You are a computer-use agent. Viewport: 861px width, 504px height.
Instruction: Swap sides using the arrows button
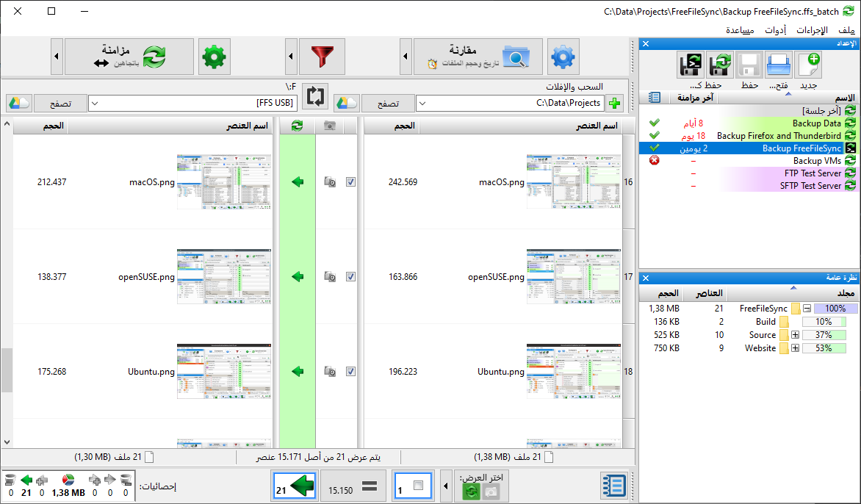315,97
